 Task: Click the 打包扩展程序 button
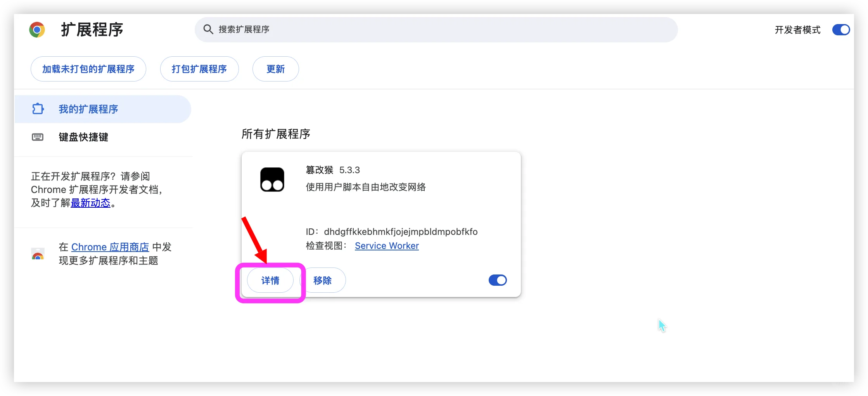(199, 69)
